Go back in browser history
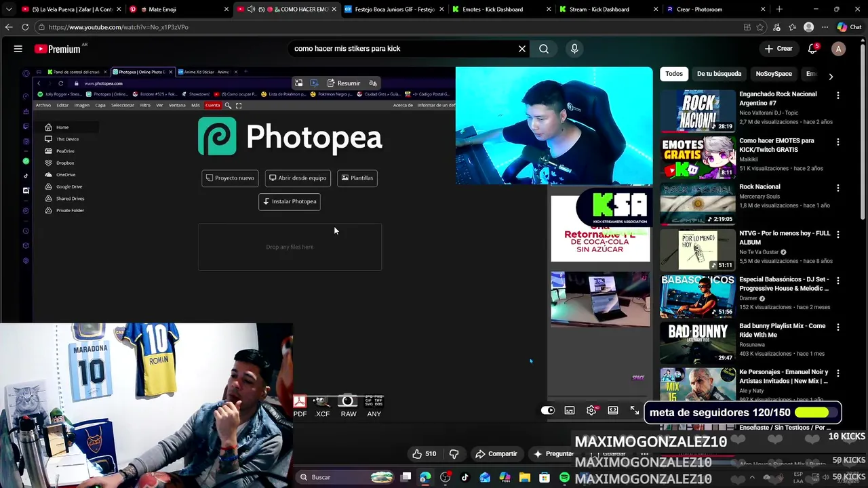The width and height of the screenshot is (868, 488). tap(8, 27)
